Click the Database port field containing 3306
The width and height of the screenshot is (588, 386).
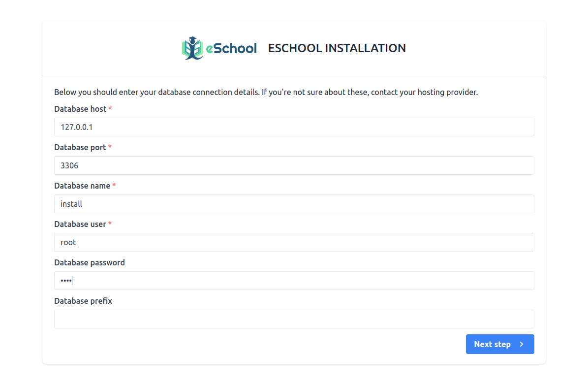point(294,165)
